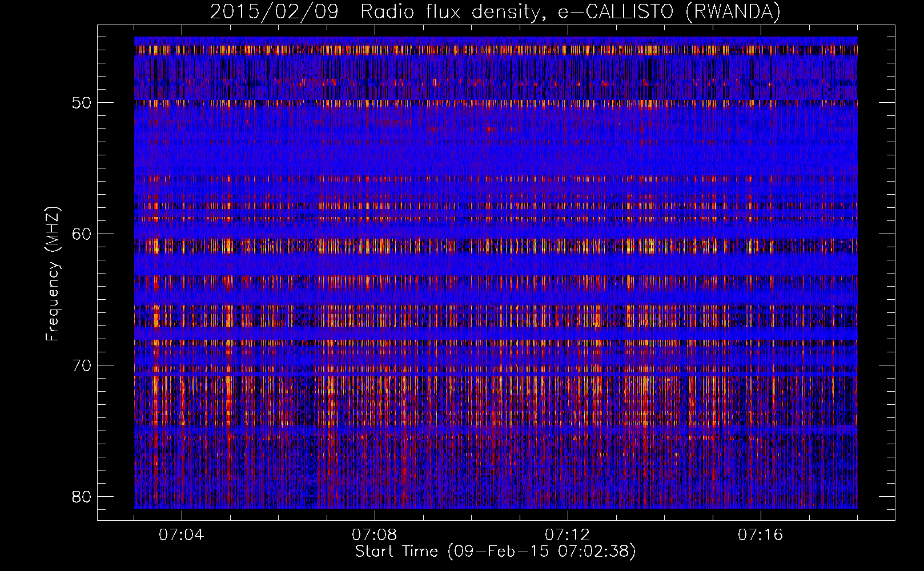The height and width of the screenshot is (571, 924).
Task: Click the 07:12 time tick label
Action: click(x=568, y=535)
